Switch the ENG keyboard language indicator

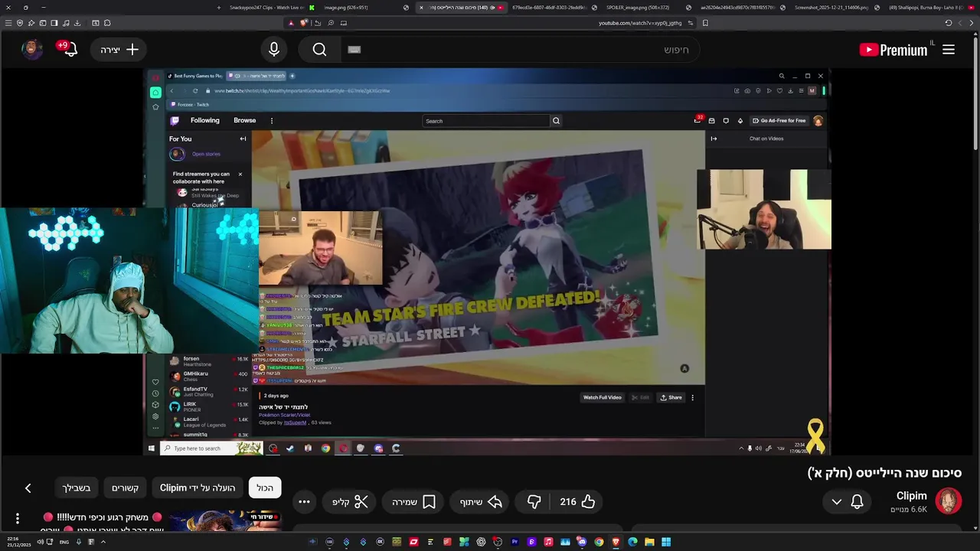click(64, 542)
